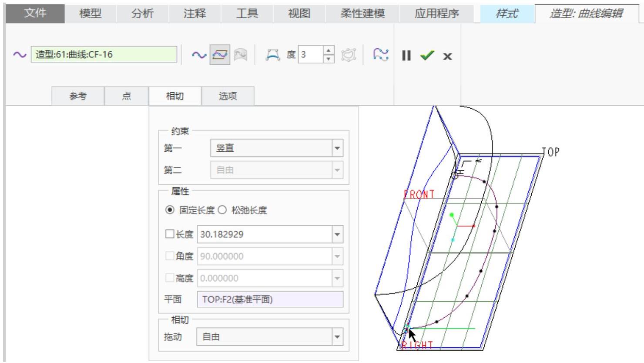Expand the 高度 value dropdown
The width and height of the screenshot is (644, 363).
337,278
